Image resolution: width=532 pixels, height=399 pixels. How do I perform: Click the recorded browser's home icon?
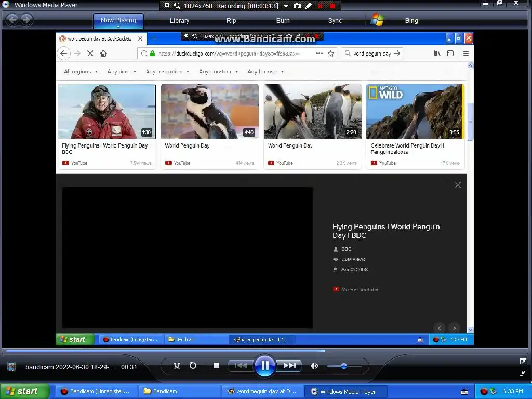[x=103, y=54]
